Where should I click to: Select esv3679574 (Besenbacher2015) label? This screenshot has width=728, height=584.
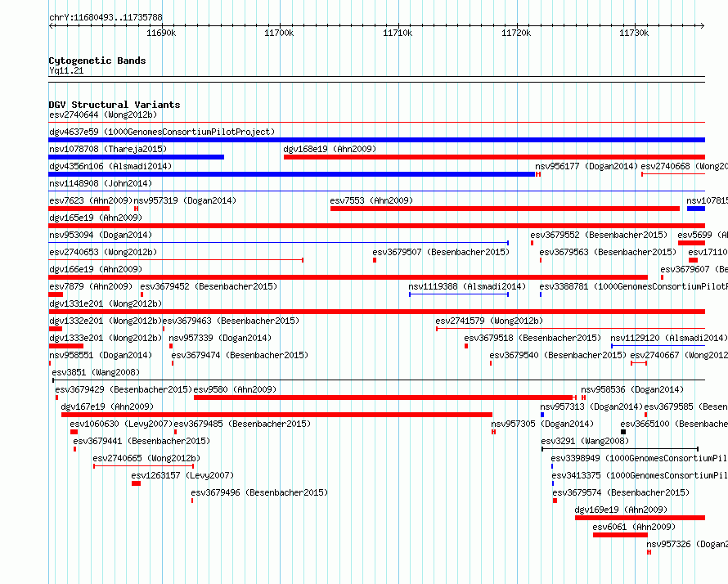tap(621, 492)
